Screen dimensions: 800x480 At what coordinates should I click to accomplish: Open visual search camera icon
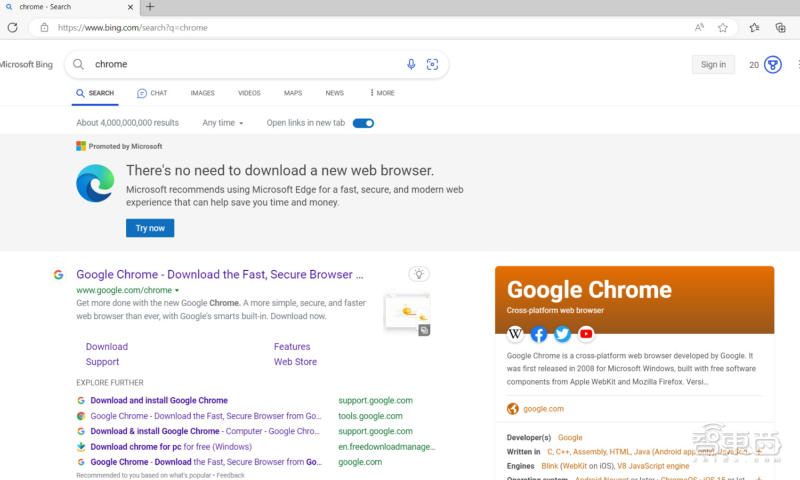[x=432, y=64]
